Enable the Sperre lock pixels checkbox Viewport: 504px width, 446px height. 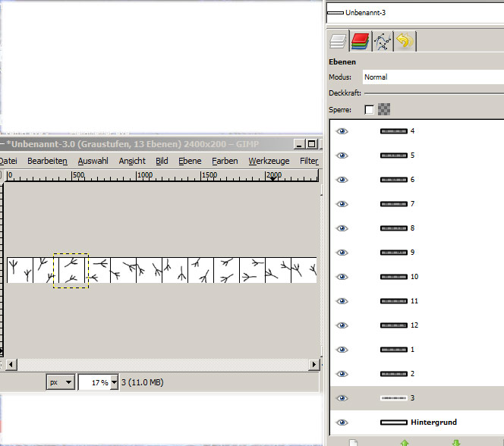click(370, 109)
